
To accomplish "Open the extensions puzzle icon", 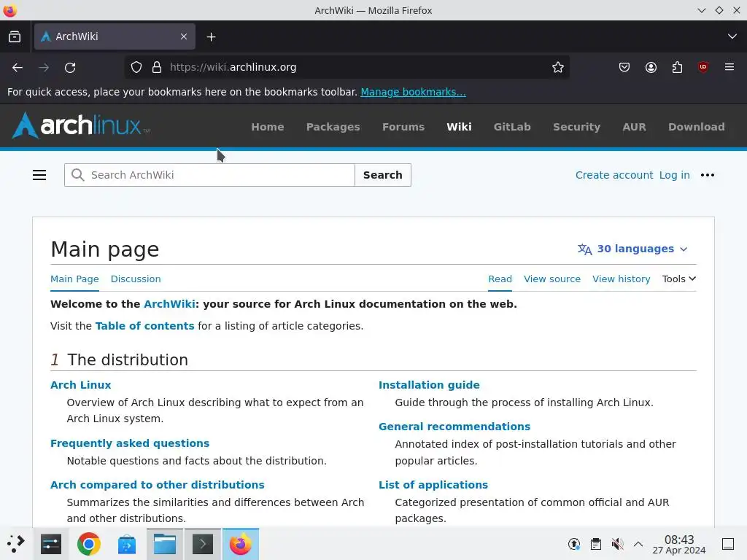I will (677, 68).
